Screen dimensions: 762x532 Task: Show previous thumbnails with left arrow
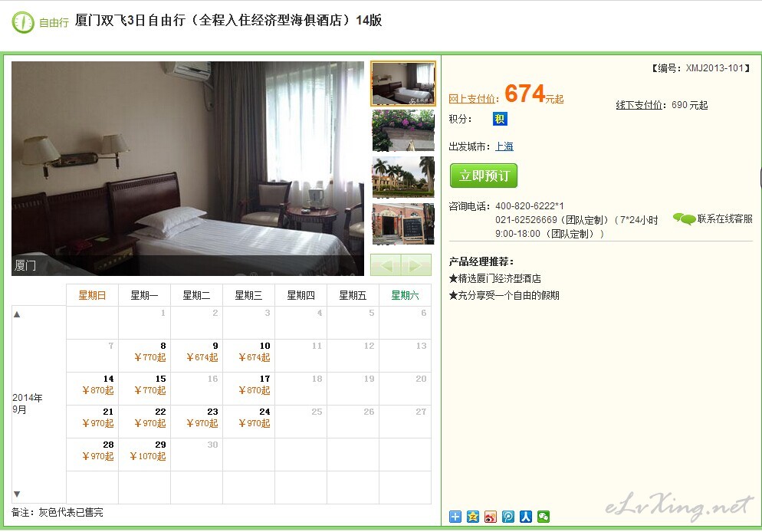point(386,265)
